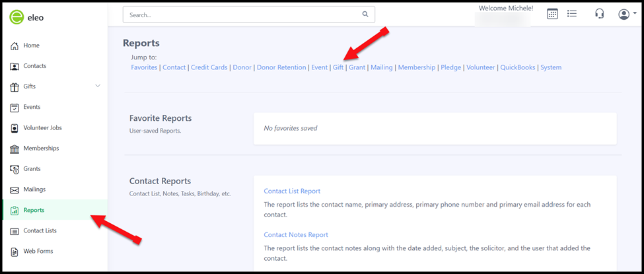Jump to Gift reports
Viewport: 644px width, 274px height.
pos(338,67)
